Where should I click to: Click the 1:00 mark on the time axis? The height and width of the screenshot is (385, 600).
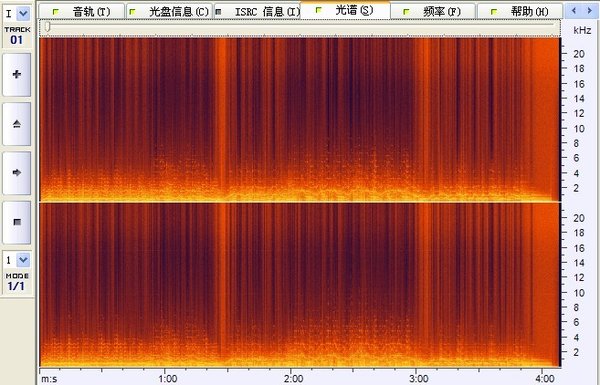point(168,378)
